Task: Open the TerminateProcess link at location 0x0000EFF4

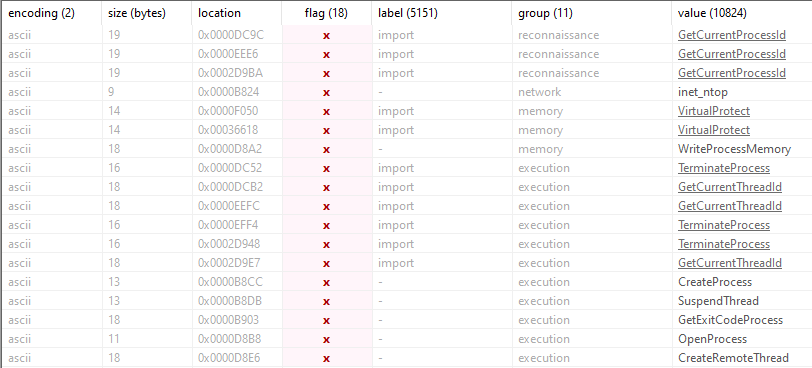Action: click(x=724, y=225)
